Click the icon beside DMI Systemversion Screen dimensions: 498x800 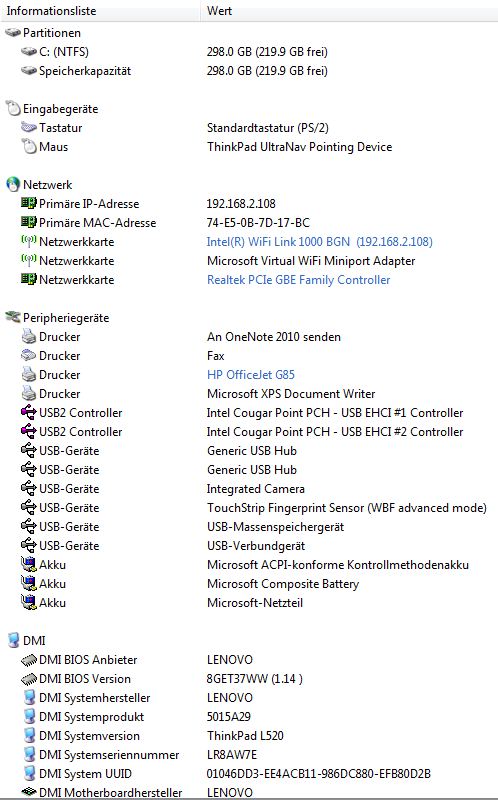[29, 735]
